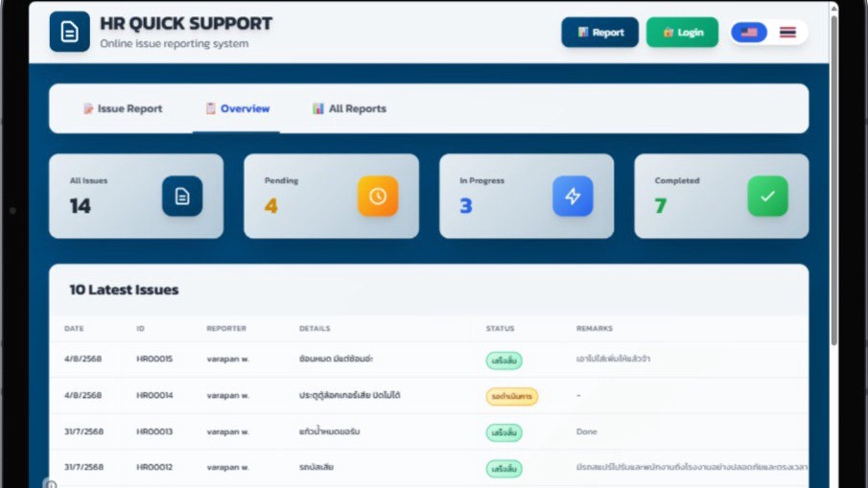Switch language using the US flag
Screen dimensions: 868x488
pos(749,33)
